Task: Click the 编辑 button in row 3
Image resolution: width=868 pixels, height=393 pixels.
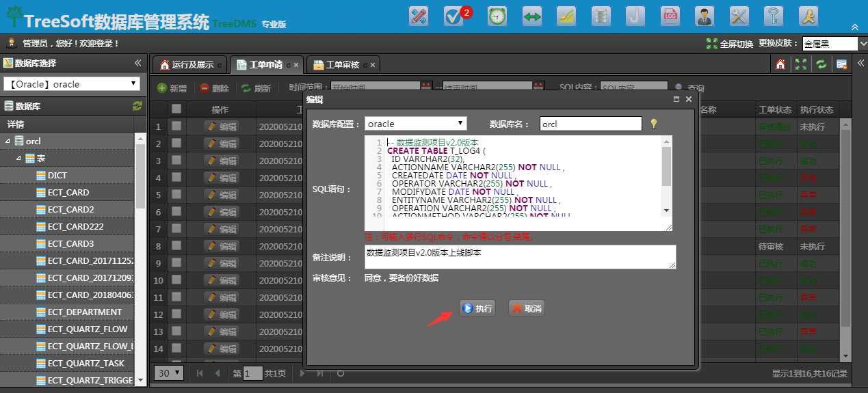Action: 222,161
